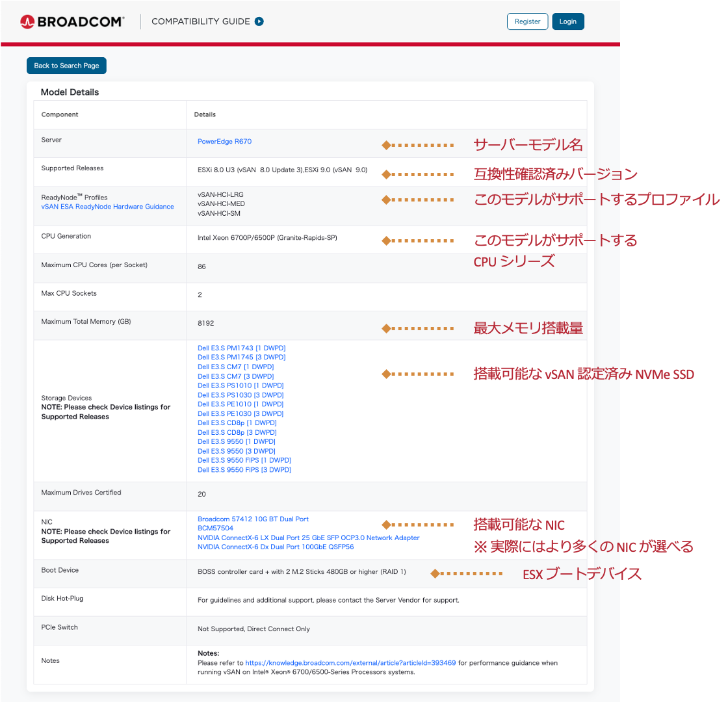Select the 'Boot Device' row label
Viewport: 728px width, 702px height.
click(59, 570)
